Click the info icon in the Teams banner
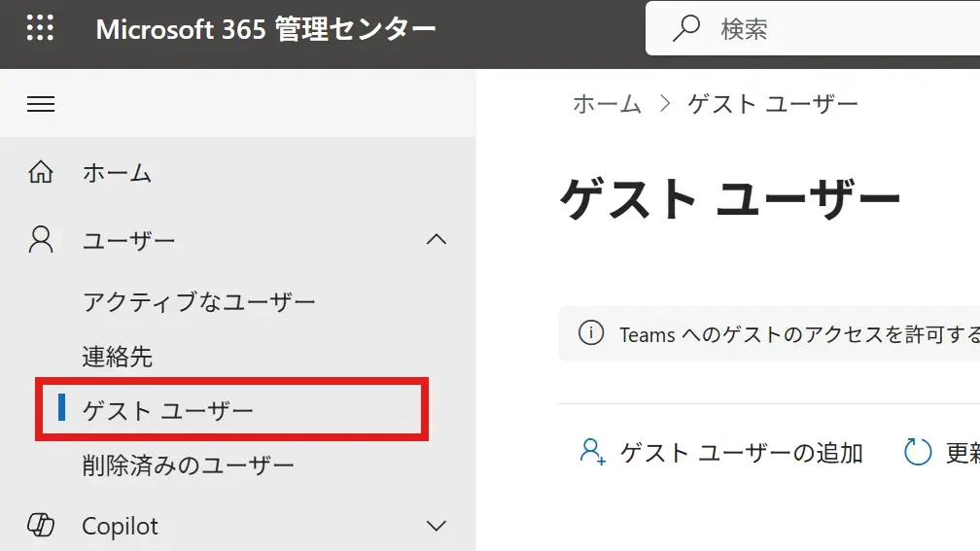980x551 pixels. tap(591, 333)
